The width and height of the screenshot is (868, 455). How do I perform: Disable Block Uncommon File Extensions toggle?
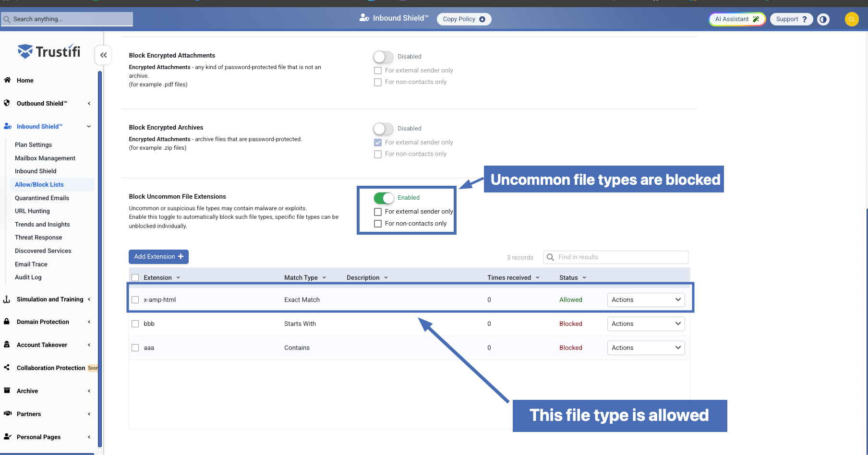384,198
